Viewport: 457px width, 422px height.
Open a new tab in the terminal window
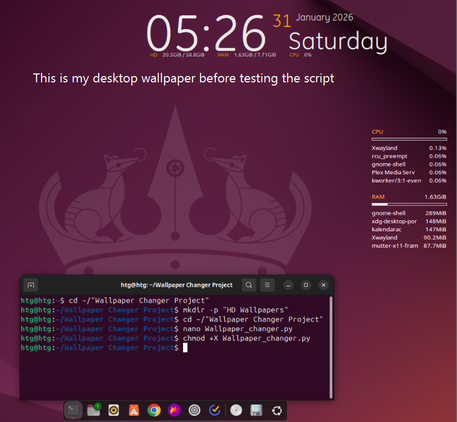(31, 285)
